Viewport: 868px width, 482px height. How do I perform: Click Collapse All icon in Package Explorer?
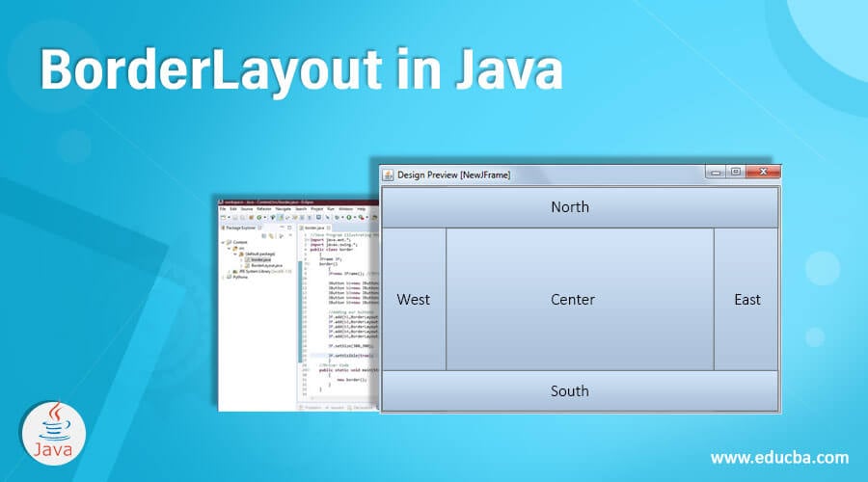click(x=264, y=236)
